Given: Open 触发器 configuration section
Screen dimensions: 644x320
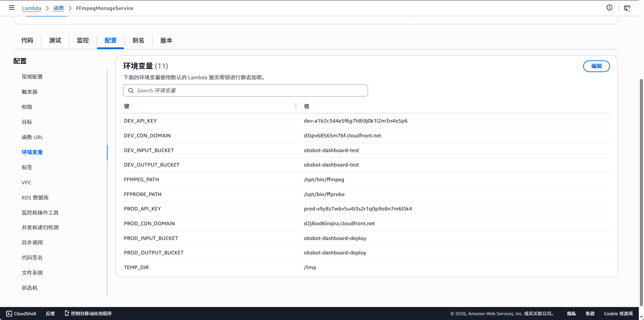Looking at the screenshot, I should pos(30,92).
